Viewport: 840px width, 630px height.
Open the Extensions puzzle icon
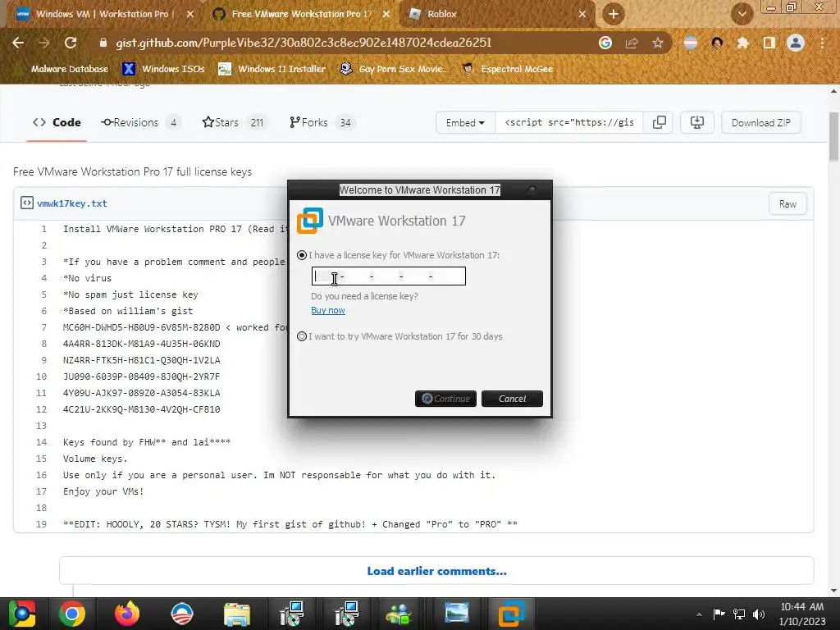coord(742,43)
